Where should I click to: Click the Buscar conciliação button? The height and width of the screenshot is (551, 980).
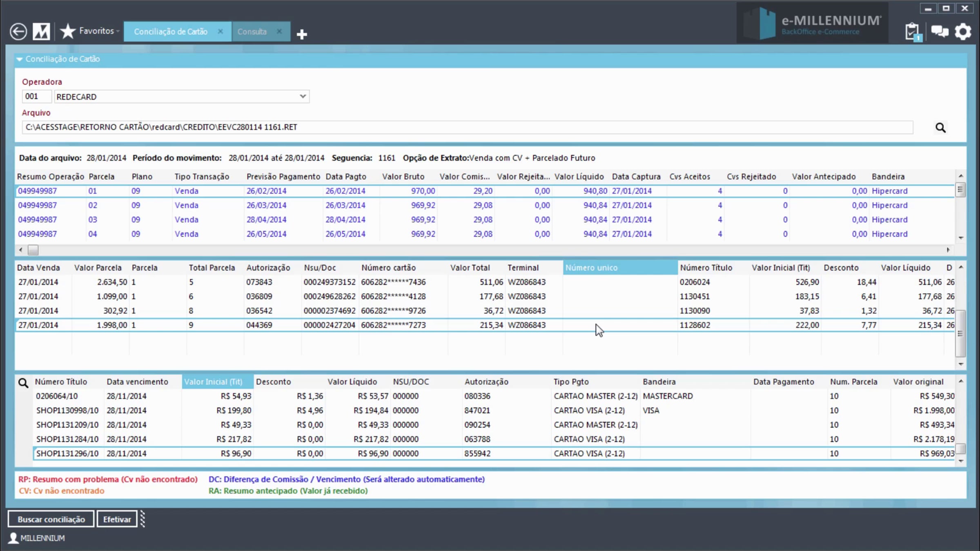point(51,519)
